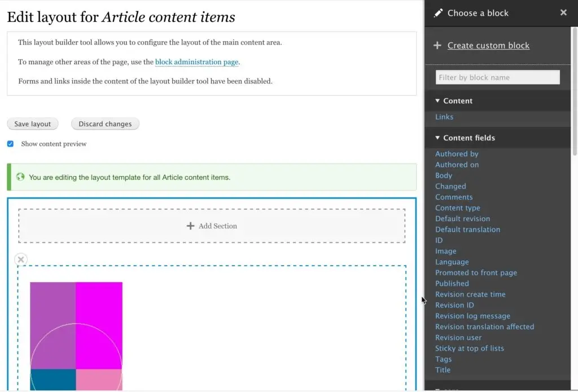Screen dimensions: 578x392
Task: Select Sticky at top of lists block
Action: point(469,349)
